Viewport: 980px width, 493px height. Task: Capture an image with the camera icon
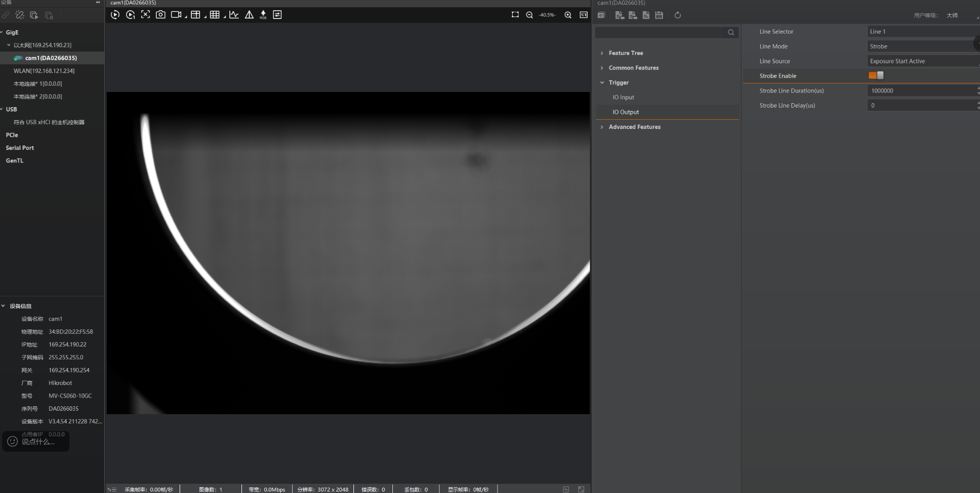161,15
